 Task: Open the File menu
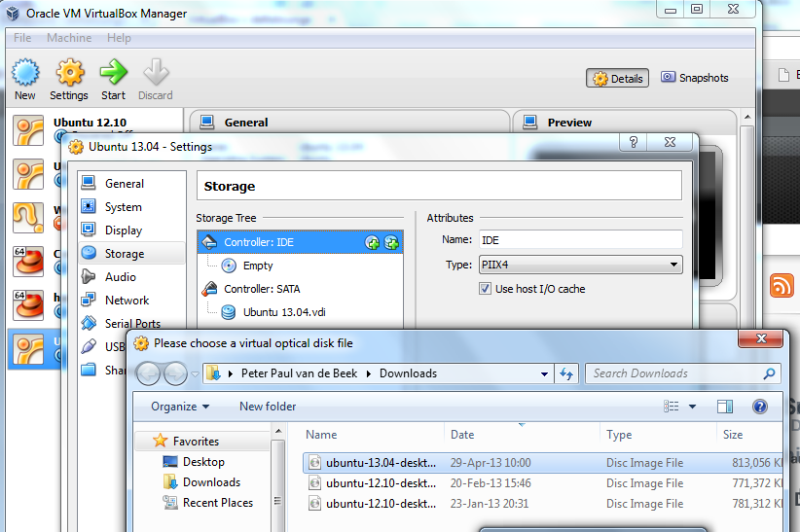click(x=22, y=38)
